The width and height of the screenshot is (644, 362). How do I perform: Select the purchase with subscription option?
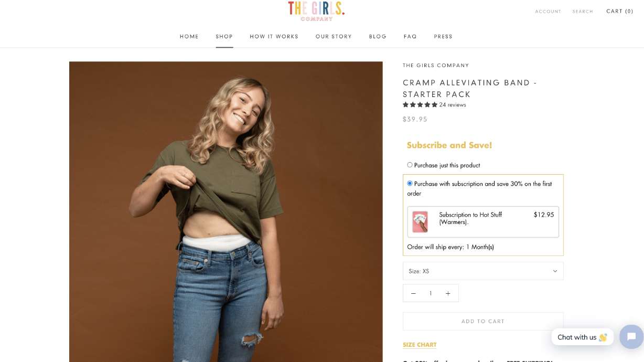pos(410,183)
